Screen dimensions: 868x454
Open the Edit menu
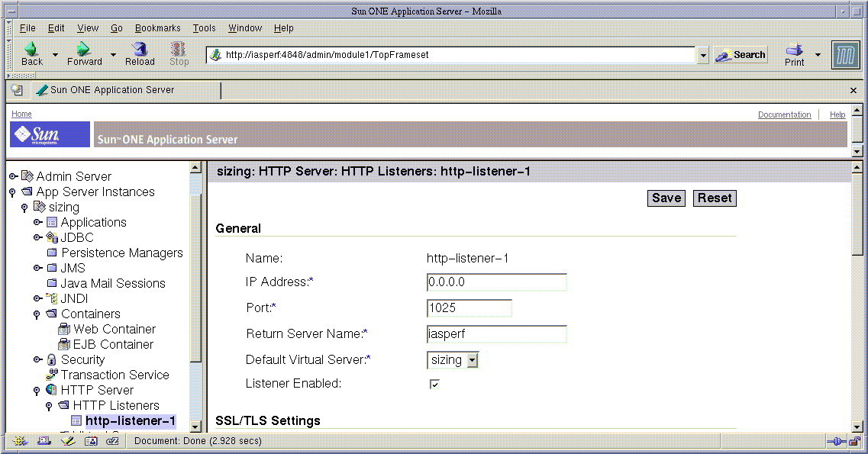pyautogui.click(x=56, y=28)
